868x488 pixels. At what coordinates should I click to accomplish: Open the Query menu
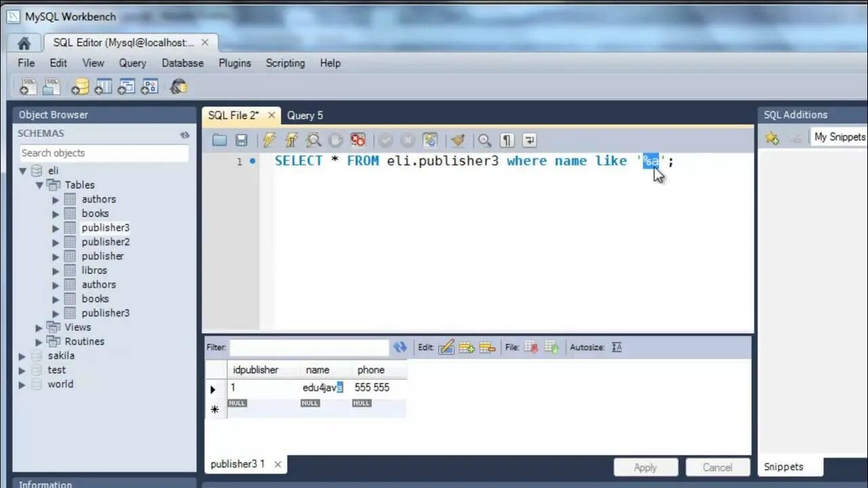point(132,63)
